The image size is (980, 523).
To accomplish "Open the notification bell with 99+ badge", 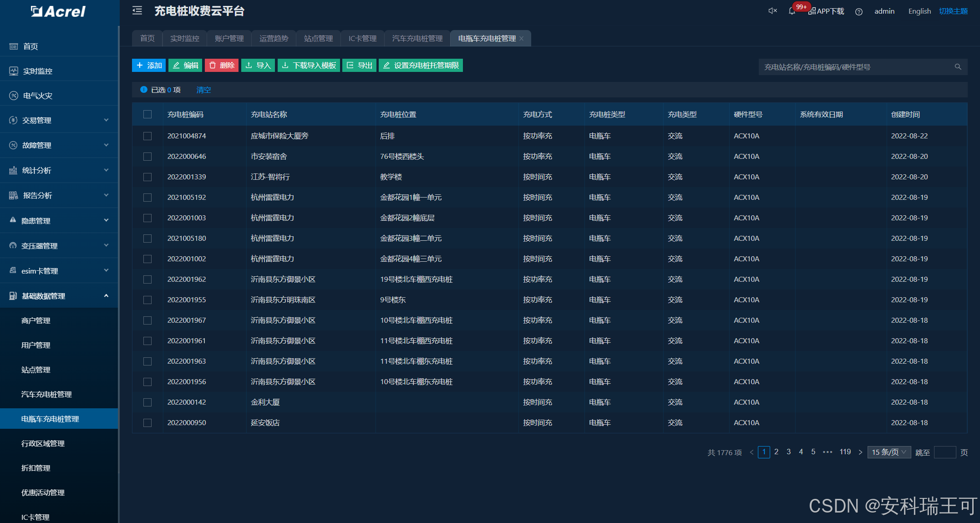I will (x=792, y=11).
